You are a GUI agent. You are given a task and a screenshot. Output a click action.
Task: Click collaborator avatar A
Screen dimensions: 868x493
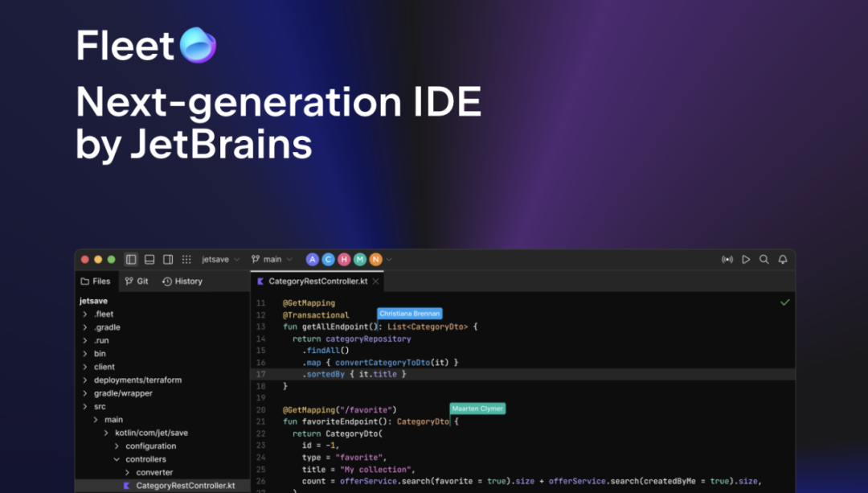pyautogui.click(x=312, y=259)
